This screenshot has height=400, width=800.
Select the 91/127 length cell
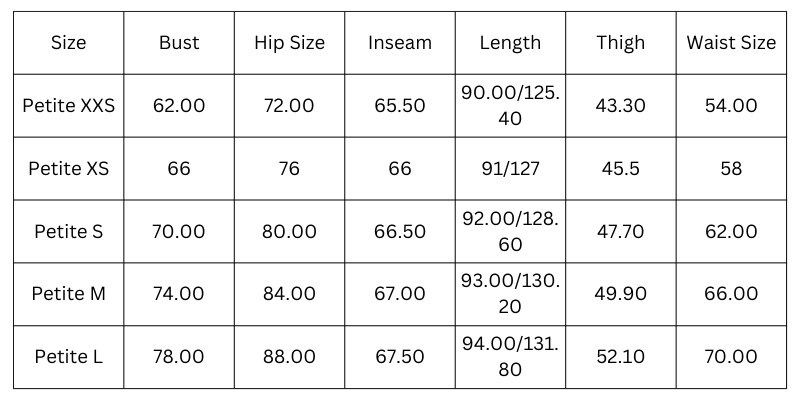(510, 168)
